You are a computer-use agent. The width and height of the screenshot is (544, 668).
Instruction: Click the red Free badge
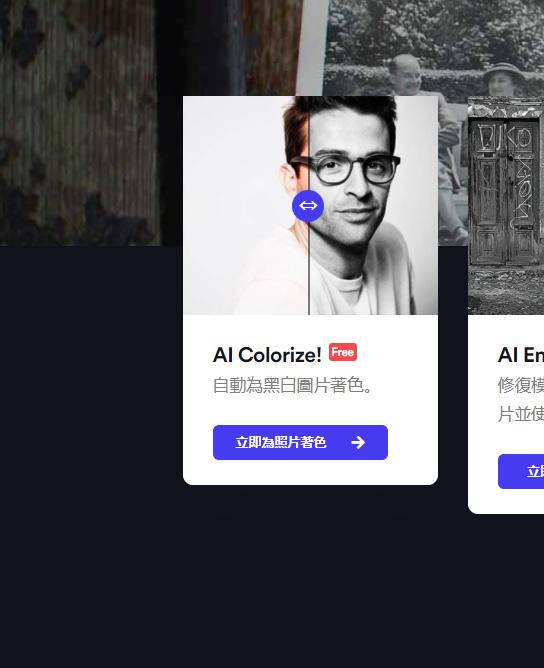click(x=343, y=352)
